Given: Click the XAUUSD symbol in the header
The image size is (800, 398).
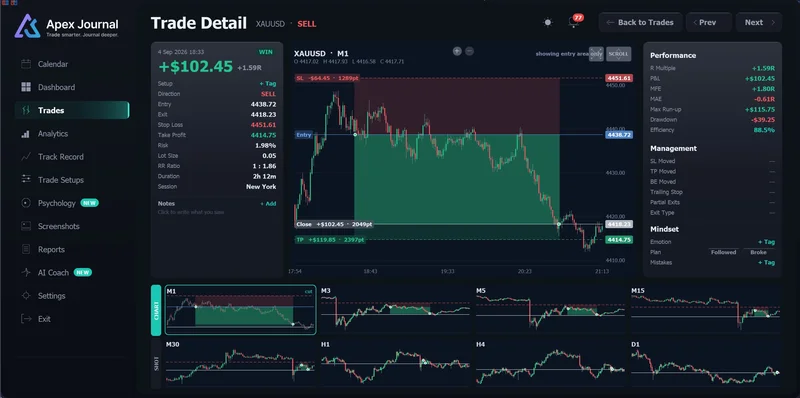Looking at the screenshot, I should coord(270,23).
